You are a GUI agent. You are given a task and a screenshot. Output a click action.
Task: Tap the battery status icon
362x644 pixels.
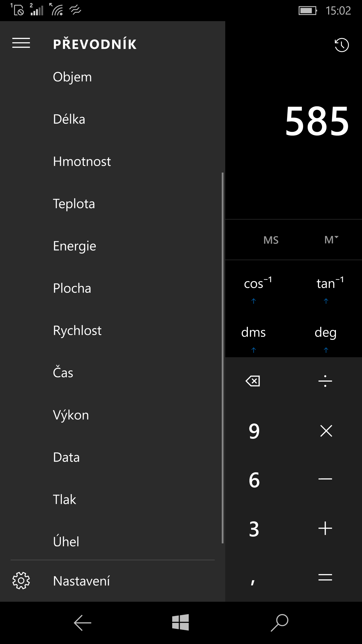point(308,11)
